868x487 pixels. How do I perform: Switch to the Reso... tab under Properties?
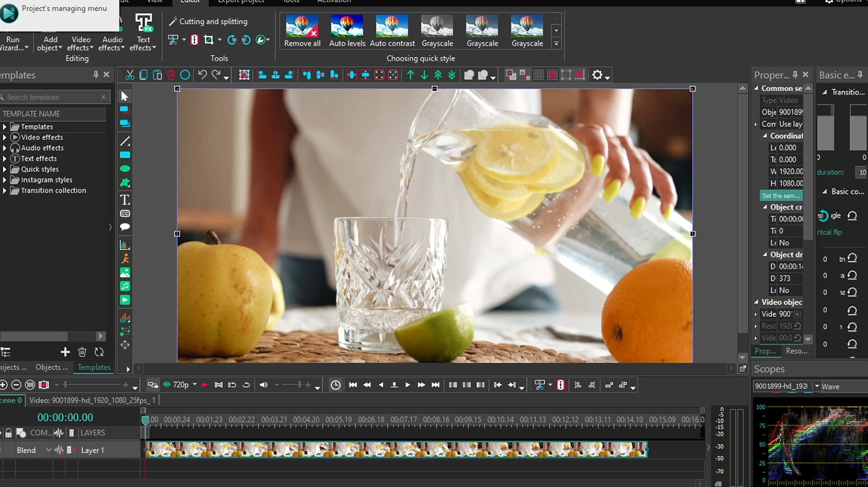click(796, 351)
